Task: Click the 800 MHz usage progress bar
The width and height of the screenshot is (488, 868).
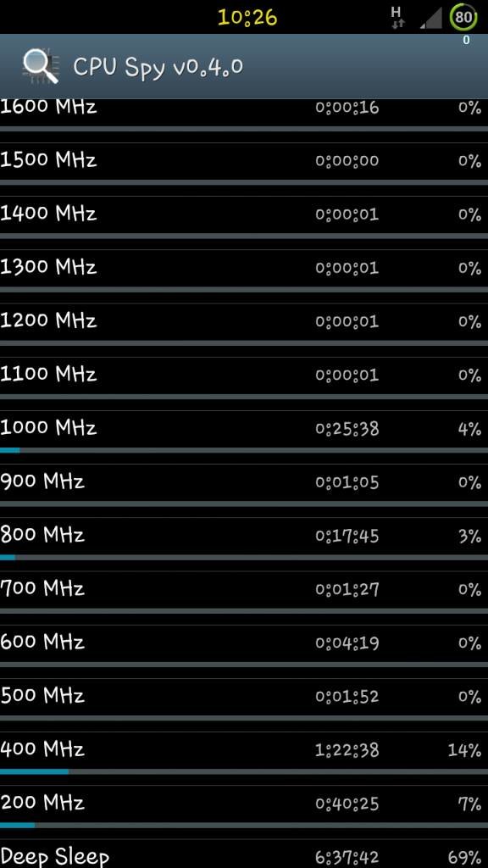Action: coord(244,558)
